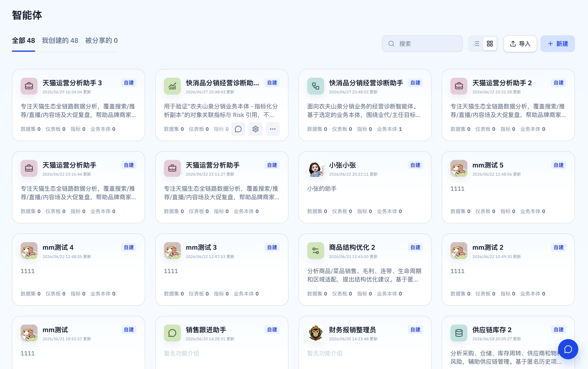The height and width of the screenshot is (369, 588).
Task: Open the mm测试 5 card title
Action: coord(488,165)
